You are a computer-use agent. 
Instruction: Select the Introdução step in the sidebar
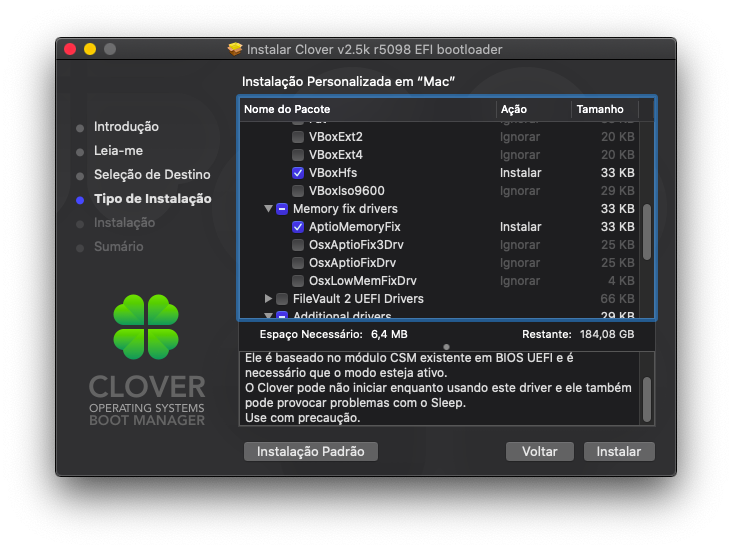(126, 127)
